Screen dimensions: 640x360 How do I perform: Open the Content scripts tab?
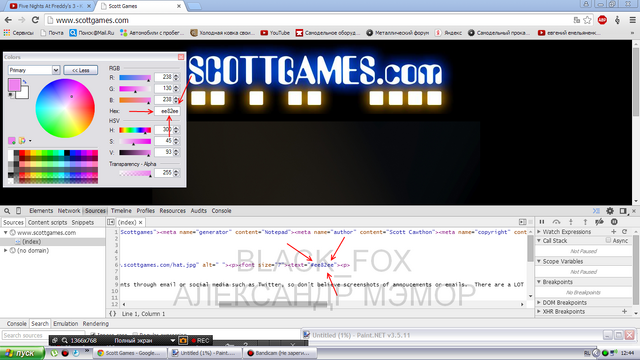47,222
